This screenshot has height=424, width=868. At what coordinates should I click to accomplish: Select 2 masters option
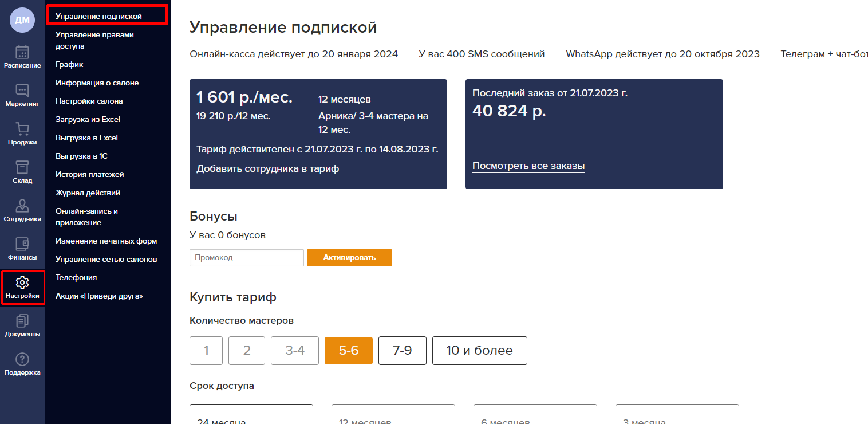247,351
